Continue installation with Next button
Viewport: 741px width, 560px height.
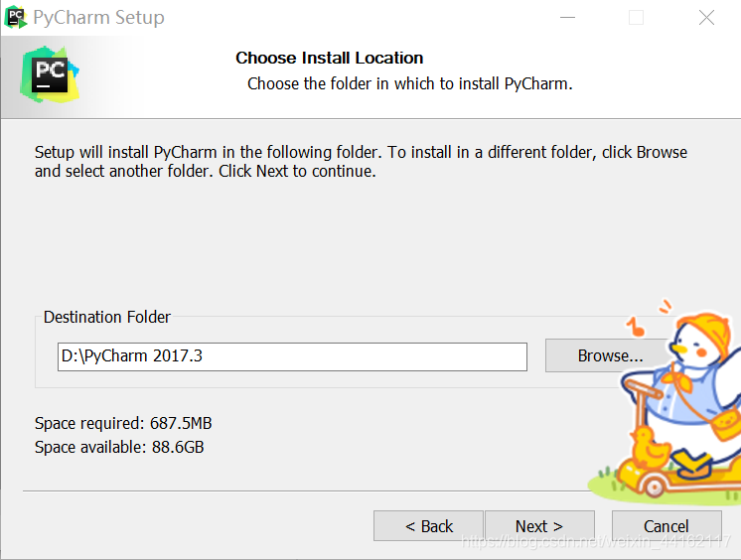click(x=539, y=525)
